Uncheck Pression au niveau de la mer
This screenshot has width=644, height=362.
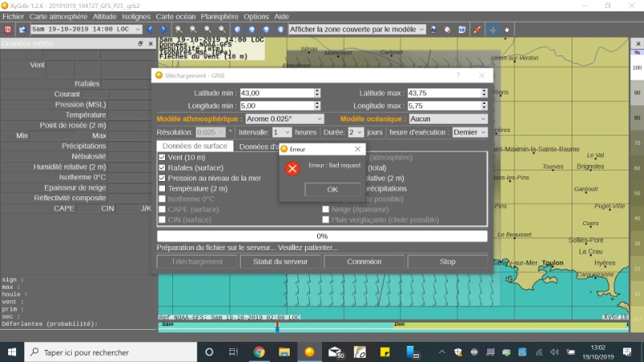pos(163,178)
